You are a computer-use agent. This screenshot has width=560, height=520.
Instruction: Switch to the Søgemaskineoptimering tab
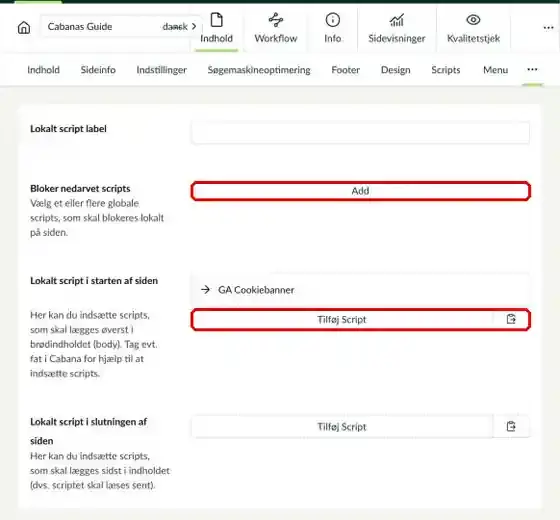[259, 70]
